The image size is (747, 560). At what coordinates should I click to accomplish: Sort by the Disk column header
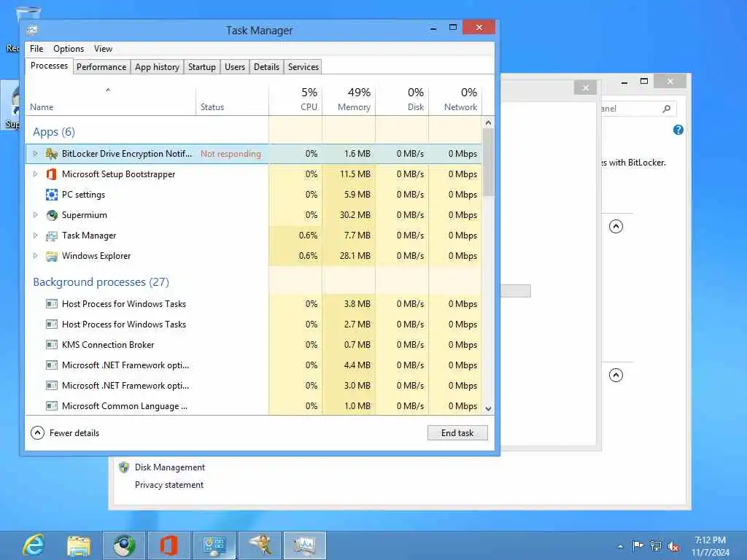(x=402, y=100)
